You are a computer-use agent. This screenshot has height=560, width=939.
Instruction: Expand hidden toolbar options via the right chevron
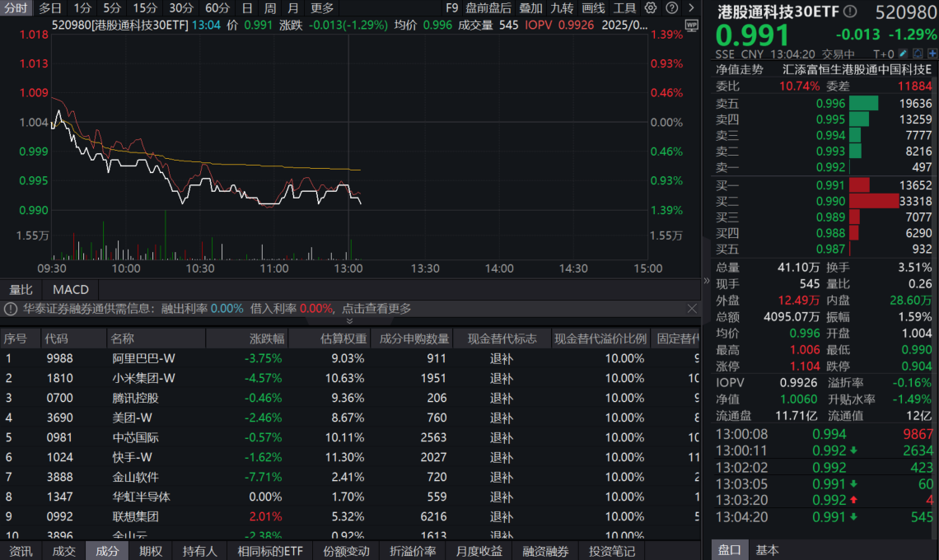point(691,8)
